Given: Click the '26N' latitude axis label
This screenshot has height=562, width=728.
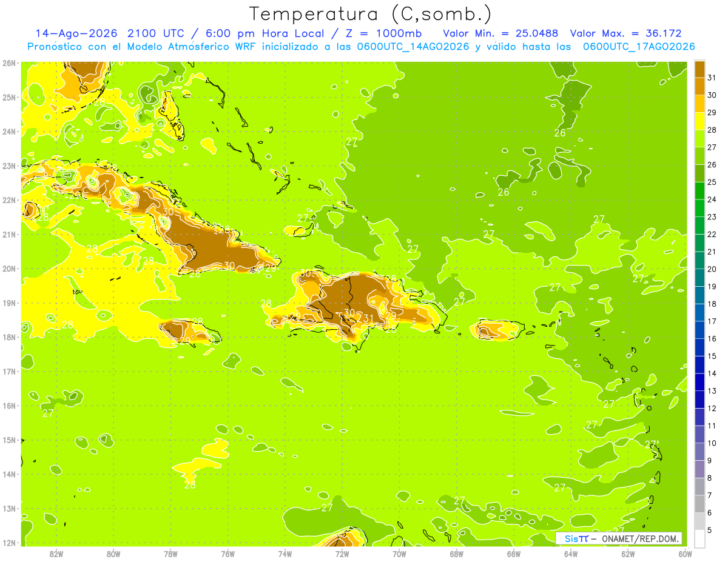Looking at the screenshot, I should 9,63.
